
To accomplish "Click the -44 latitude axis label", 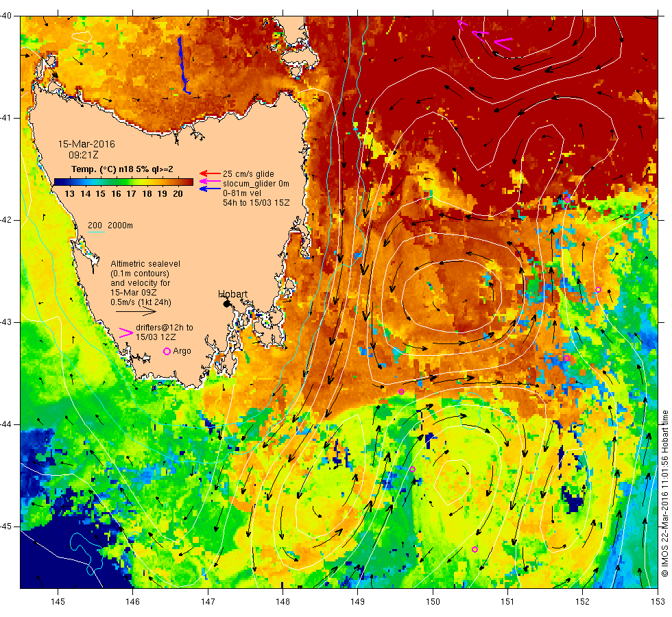I will point(6,424).
